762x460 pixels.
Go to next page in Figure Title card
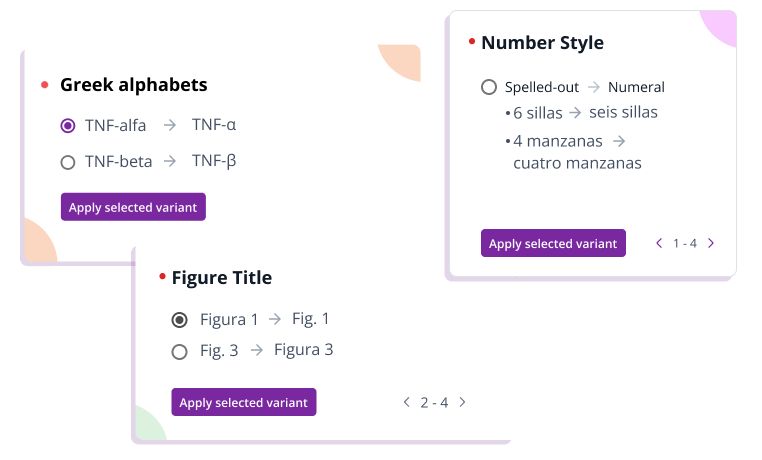point(462,402)
